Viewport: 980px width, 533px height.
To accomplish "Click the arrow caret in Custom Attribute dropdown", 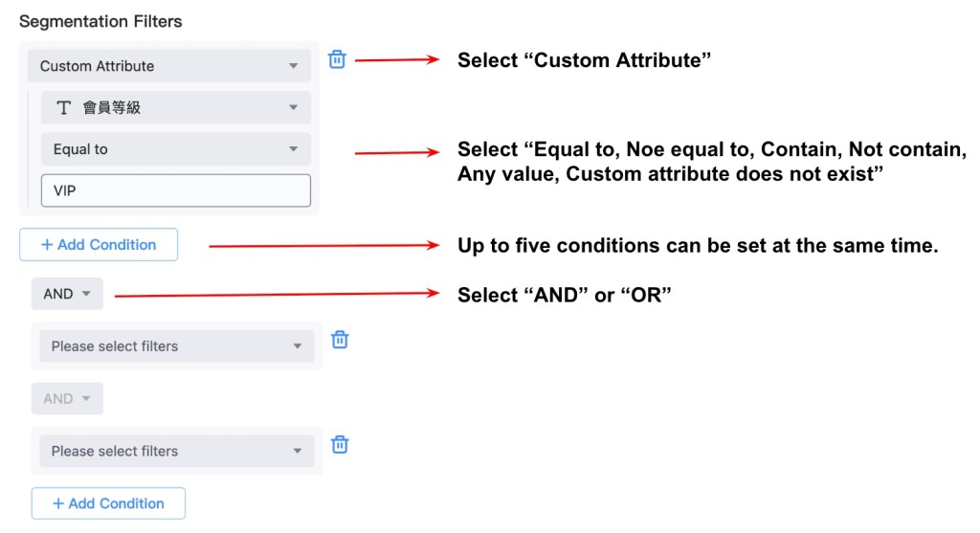I will [x=294, y=66].
